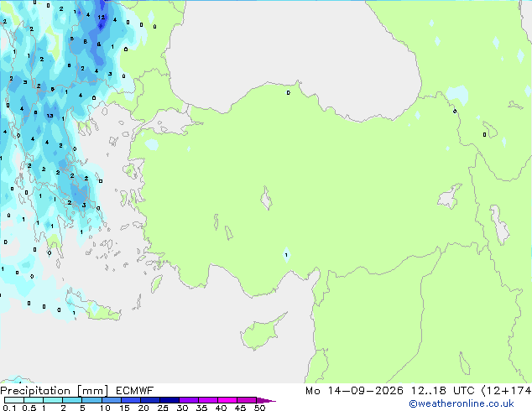The height and width of the screenshot is (411, 532).
Task: Click the weatheronline.co.uk copyright link
Action: point(462,403)
